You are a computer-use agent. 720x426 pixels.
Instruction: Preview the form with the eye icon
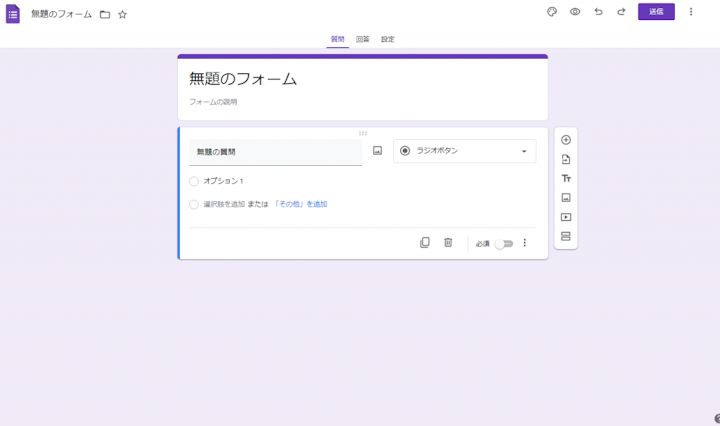[575, 12]
